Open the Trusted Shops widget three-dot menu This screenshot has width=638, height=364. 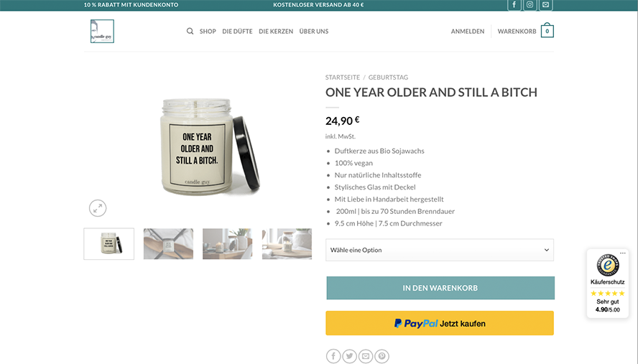point(622,253)
